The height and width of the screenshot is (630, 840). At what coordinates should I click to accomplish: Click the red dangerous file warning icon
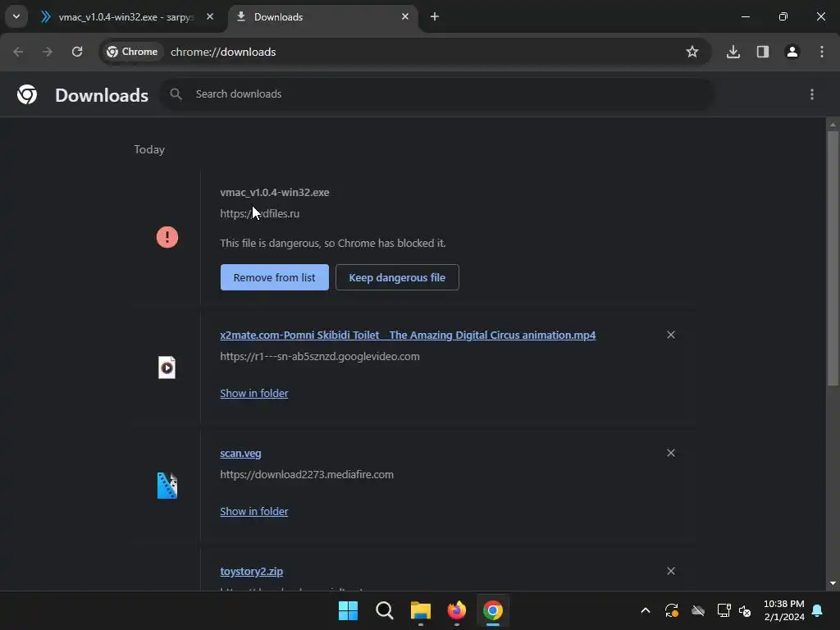coord(167,237)
